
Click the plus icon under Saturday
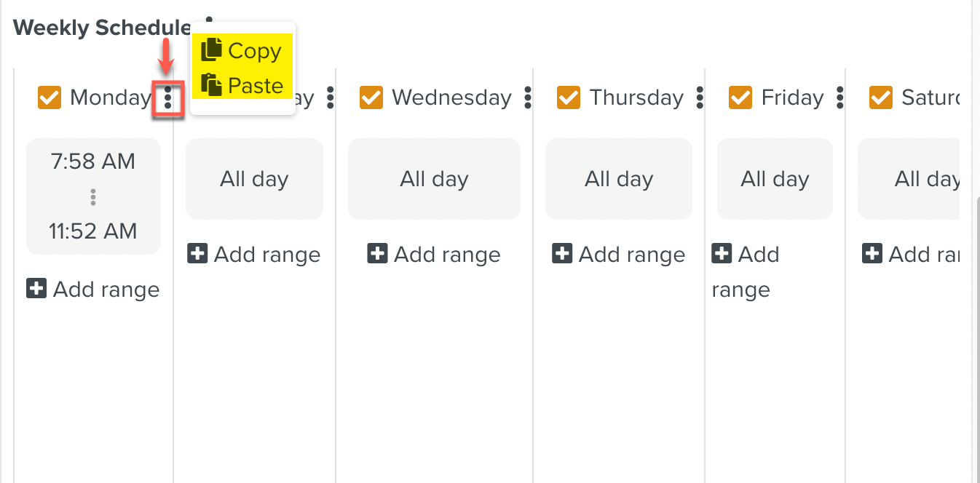pyautogui.click(x=872, y=254)
